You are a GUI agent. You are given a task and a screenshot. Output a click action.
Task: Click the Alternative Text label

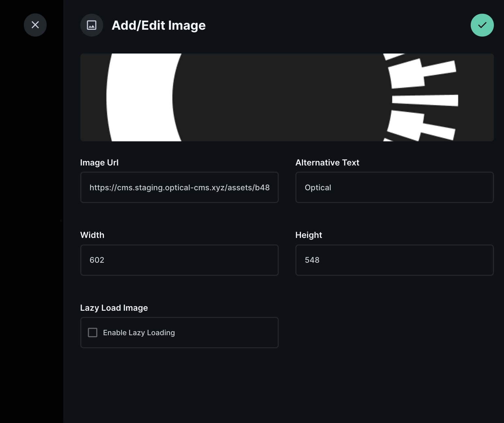[x=327, y=163]
